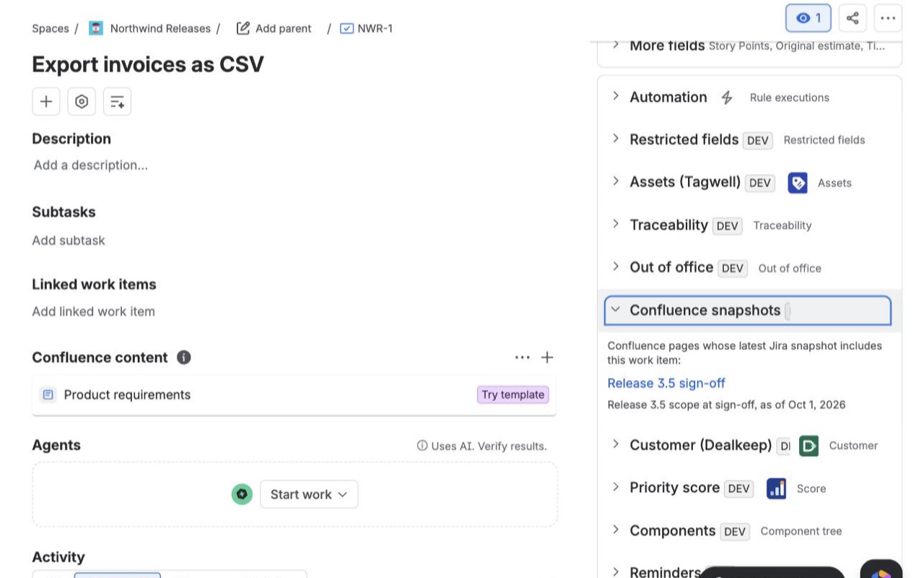Click the page icon beside Product requirements

(x=48, y=394)
